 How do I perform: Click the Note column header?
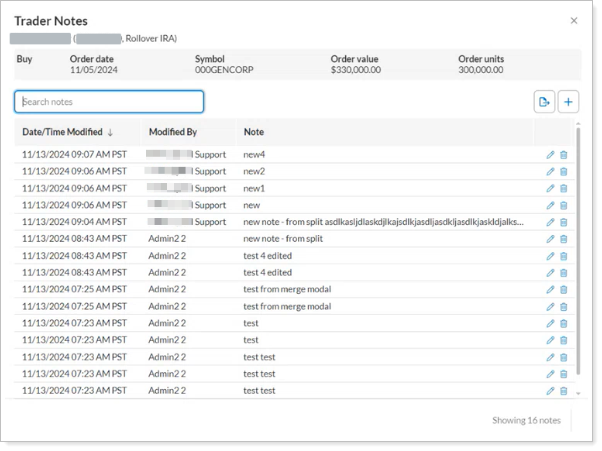(x=253, y=132)
